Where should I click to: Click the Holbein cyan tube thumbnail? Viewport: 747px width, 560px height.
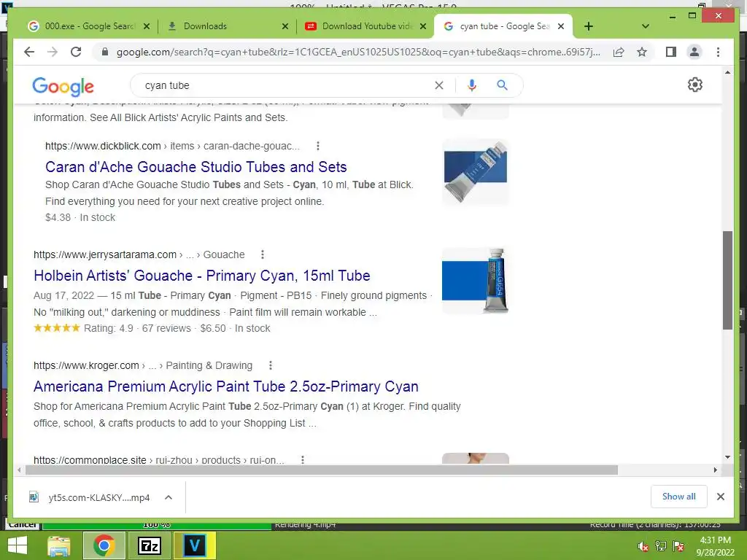[x=476, y=281]
